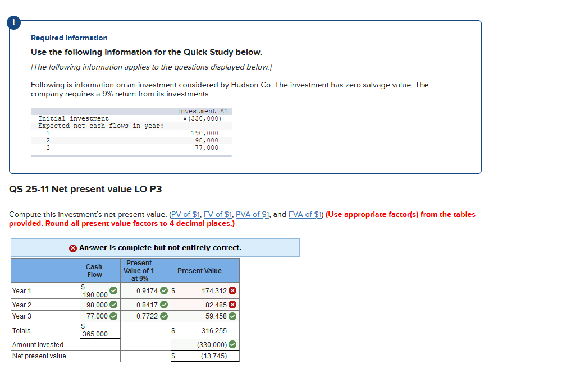Click the Totals row label
Screen dimensions: 562x392
click(x=21, y=331)
